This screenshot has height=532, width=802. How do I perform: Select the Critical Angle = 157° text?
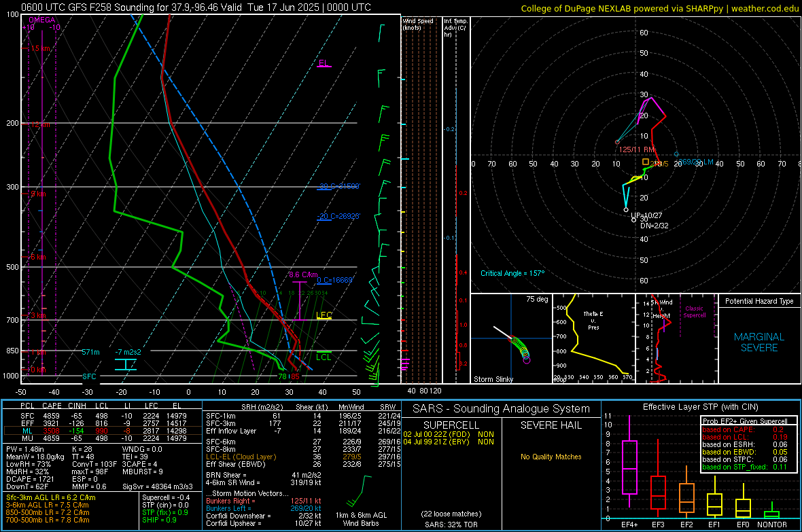click(512, 273)
